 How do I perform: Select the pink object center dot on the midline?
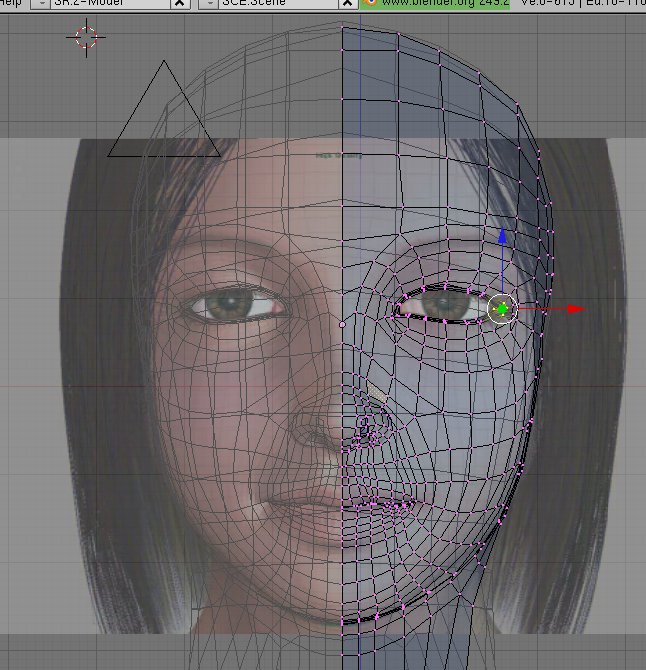pos(342,325)
